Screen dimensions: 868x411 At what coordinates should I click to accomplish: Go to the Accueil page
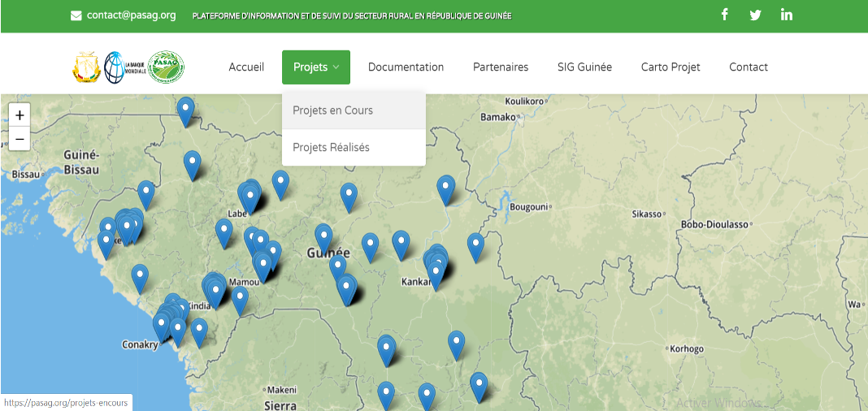tap(246, 67)
